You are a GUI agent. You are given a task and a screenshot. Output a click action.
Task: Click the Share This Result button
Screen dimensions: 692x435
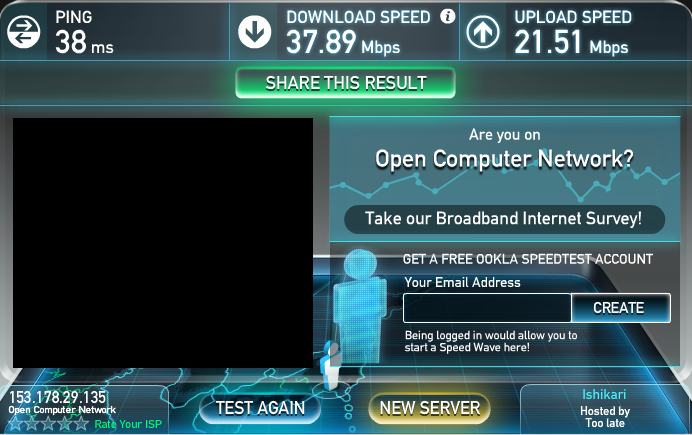tap(346, 83)
